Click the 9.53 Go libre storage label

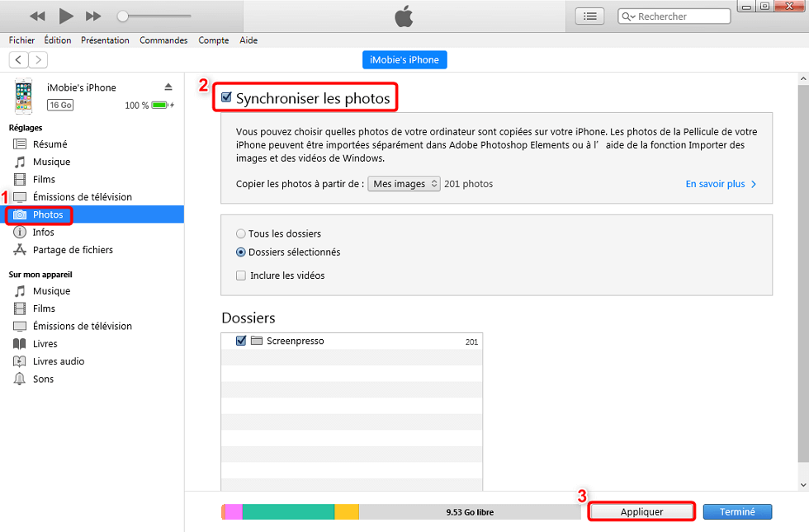(470, 512)
